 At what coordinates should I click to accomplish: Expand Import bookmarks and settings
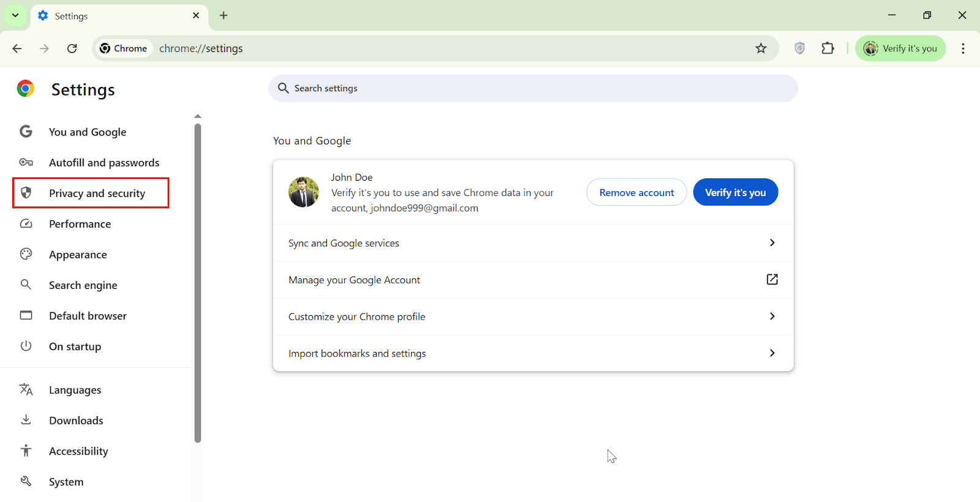click(772, 353)
